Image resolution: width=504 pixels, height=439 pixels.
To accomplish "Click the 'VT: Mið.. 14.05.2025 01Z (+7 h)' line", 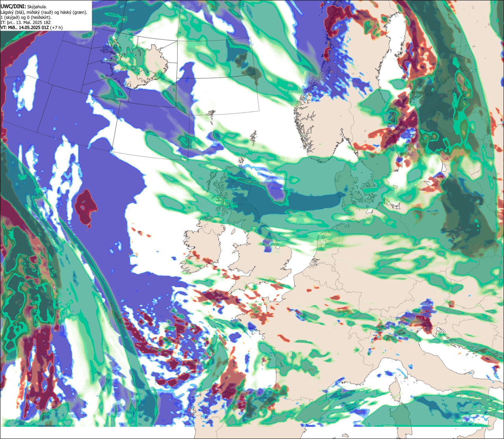I will coord(31,28).
